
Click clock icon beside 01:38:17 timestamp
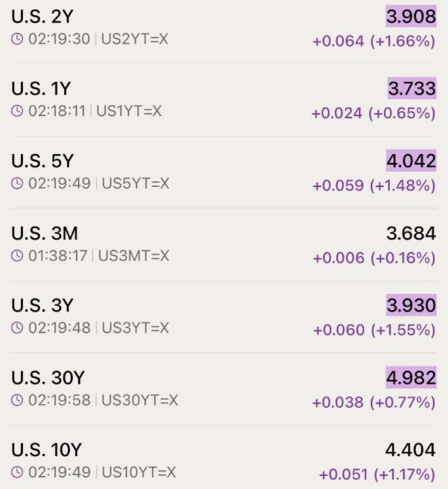[x=17, y=256]
